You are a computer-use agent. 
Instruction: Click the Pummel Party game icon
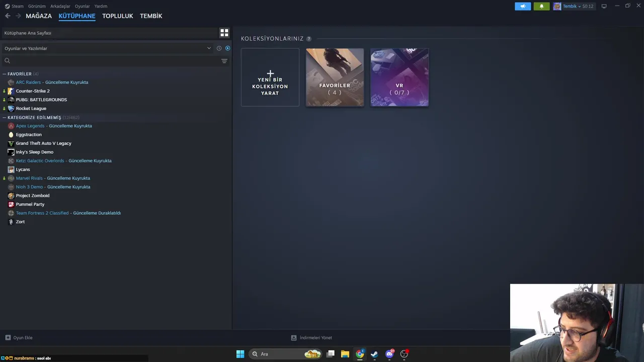[11, 205]
